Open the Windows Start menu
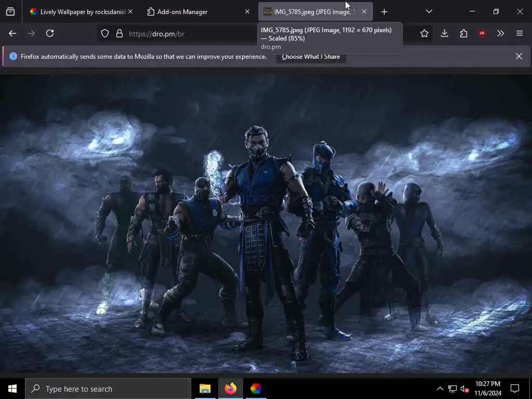Image resolution: width=532 pixels, height=399 pixels. [x=12, y=389]
